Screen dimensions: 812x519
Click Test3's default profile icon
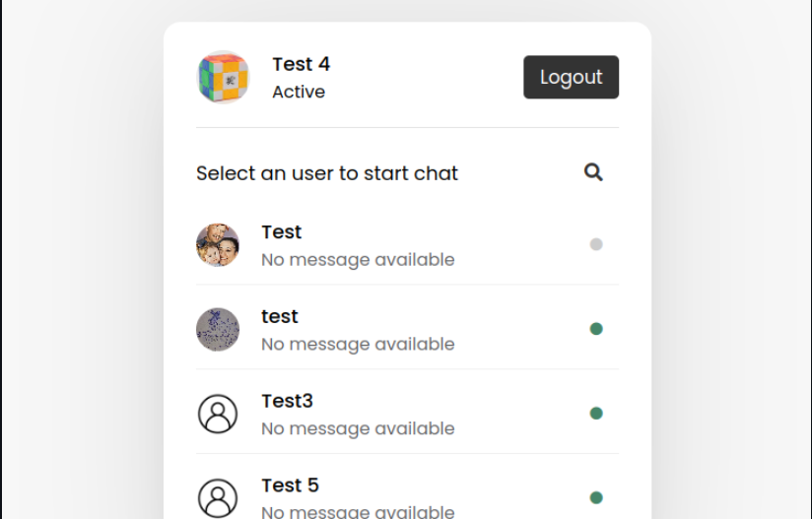click(x=218, y=414)
